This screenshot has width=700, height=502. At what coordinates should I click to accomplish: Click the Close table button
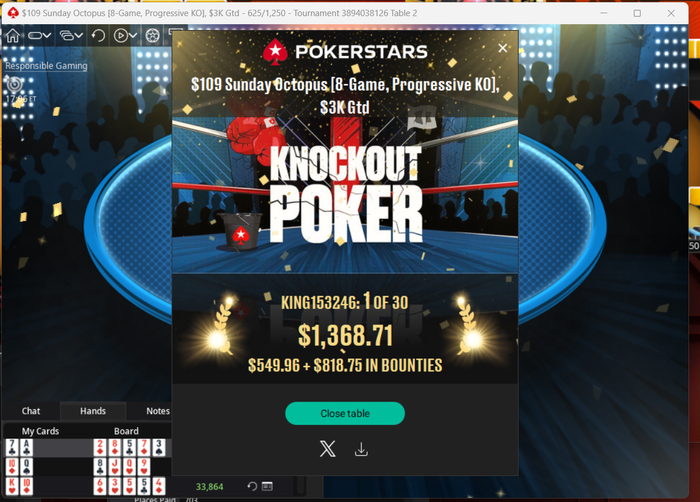coord(345,414)
